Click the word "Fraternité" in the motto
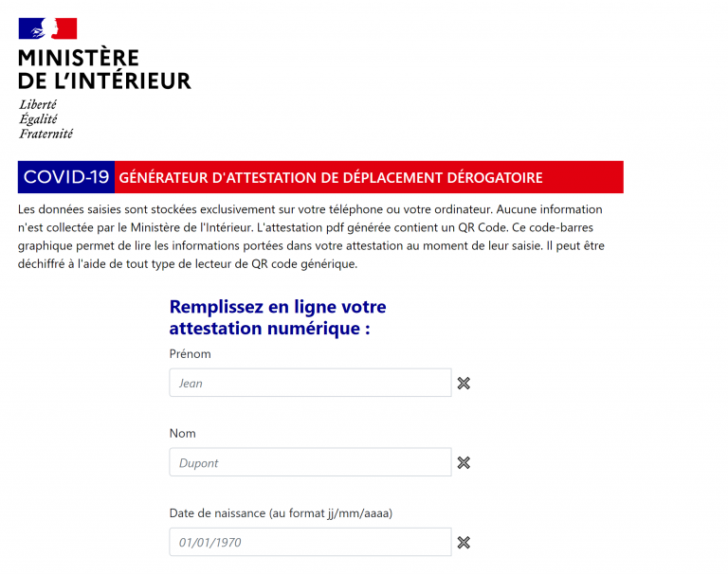The image size is (728, 574). coord(46,134)
